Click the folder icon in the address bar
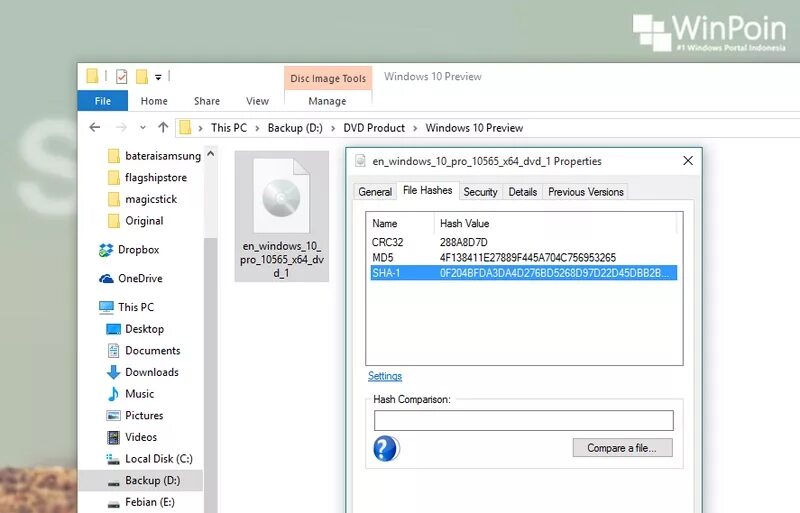This screenshot has width=800, height=513. (185, 128)
